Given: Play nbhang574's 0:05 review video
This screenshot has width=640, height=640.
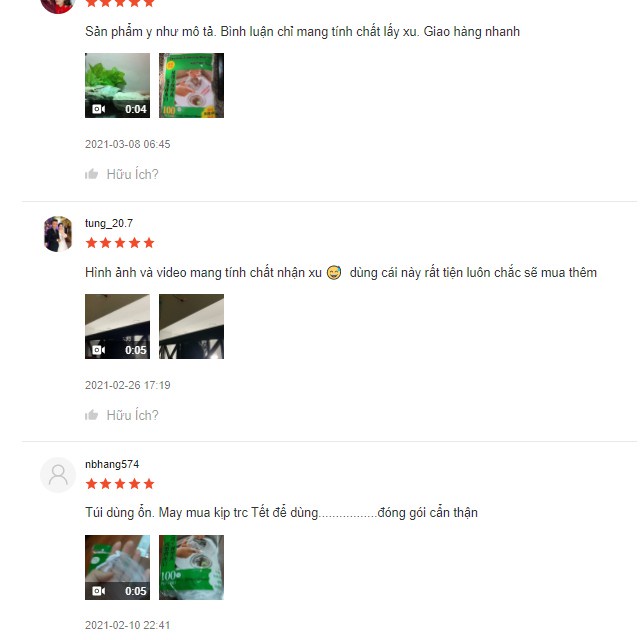Looking at the screenshot, I should coord(118,567).
